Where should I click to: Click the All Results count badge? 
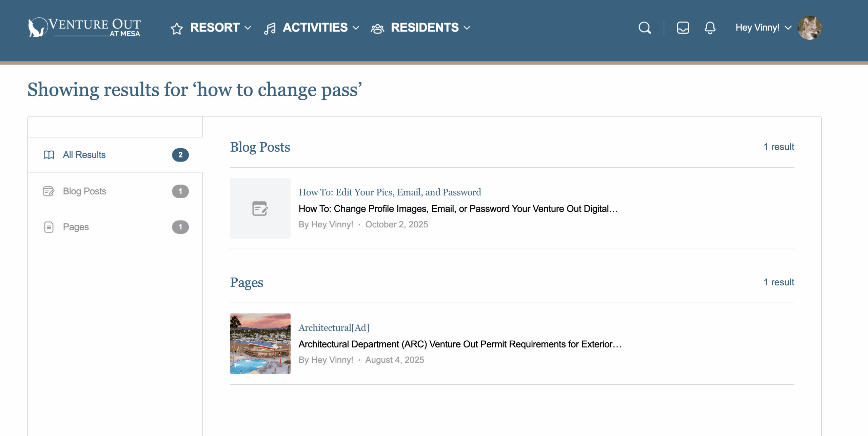pyautogui.click(x=180, y=155)
